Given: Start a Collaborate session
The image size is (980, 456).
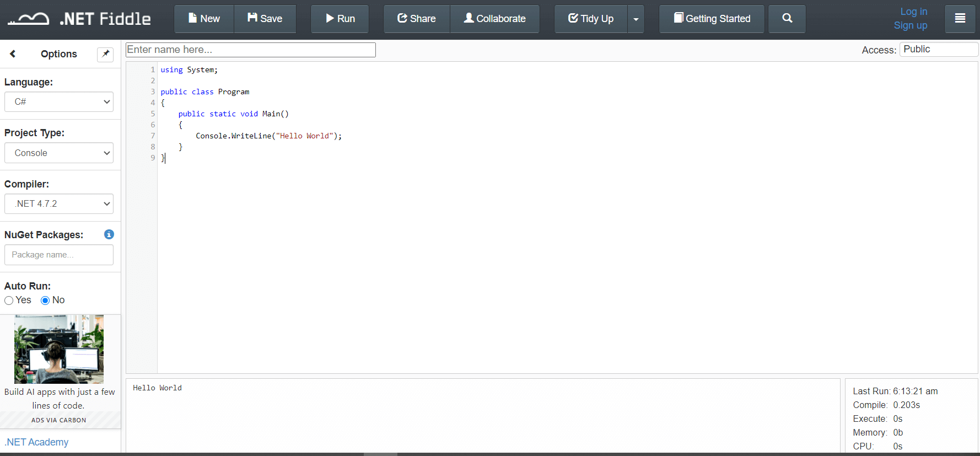Looking at the screenshot, I should [495, 19].
